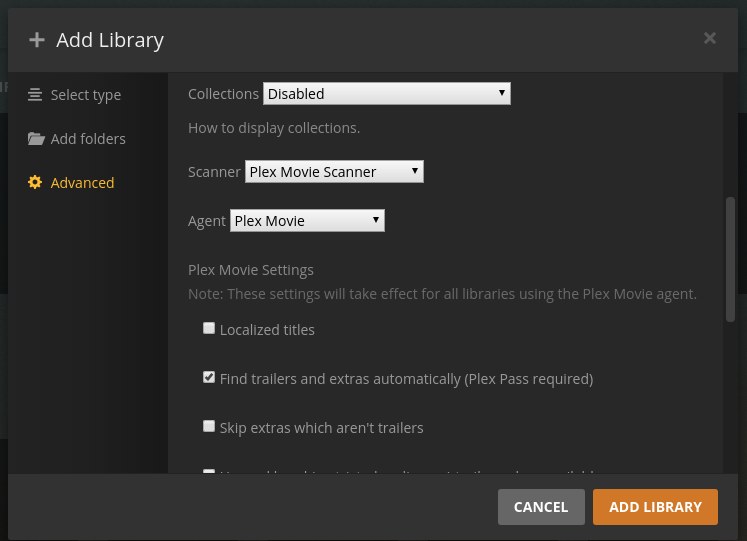This screenshot has width=747, height=541.
Task: Expand the Scanner dropdown
Action: (x=334, y=172)
